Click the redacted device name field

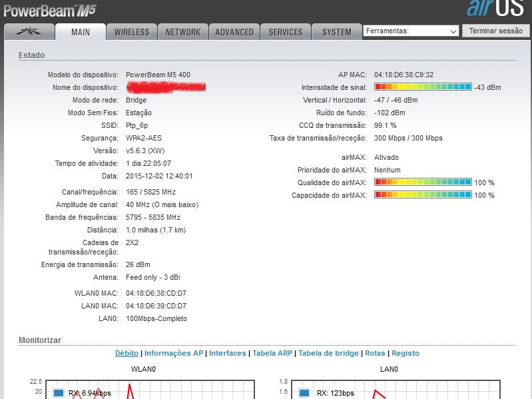coord(166,87)
